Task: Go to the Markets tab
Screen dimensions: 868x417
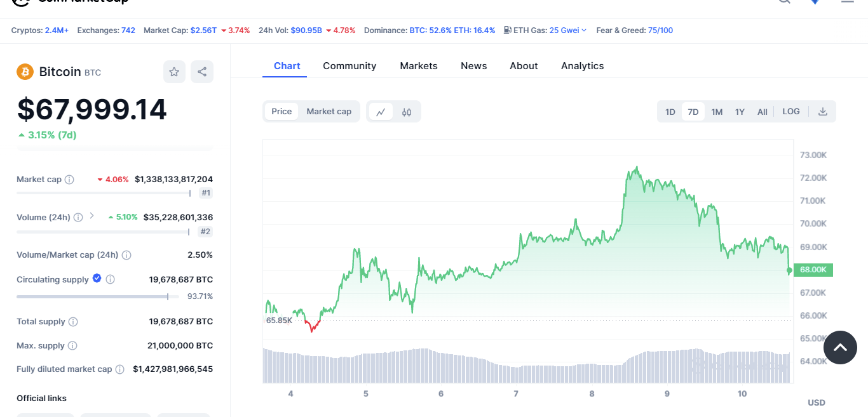Action: tap(419, 66)
